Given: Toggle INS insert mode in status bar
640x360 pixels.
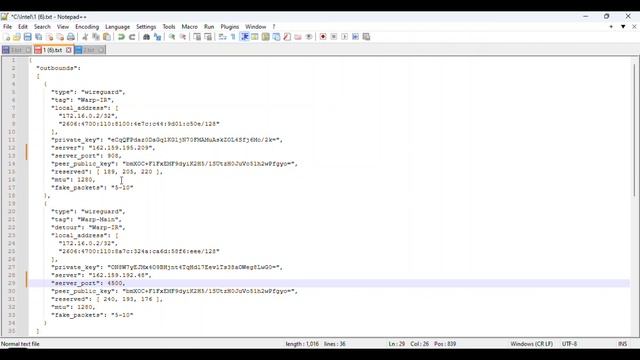Looking at the screenshot, I should [x=622, y=344].
